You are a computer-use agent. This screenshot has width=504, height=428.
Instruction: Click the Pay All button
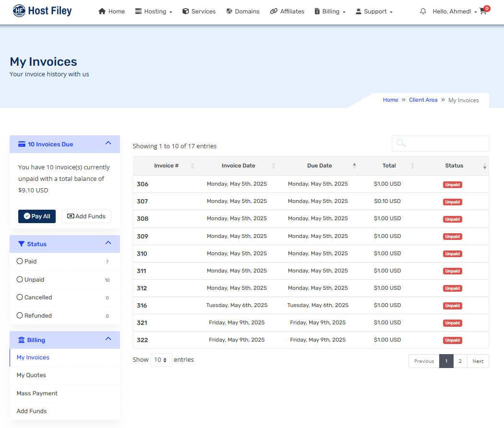pyautogui.click(x=37, y=216)
